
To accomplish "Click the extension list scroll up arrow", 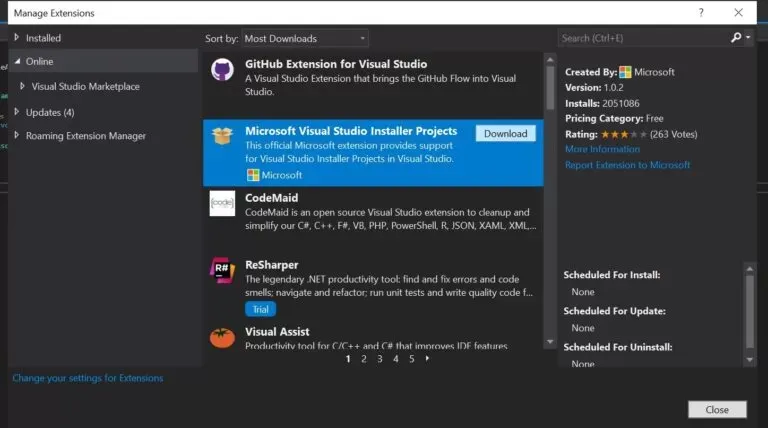I will [x=550, y=60].
